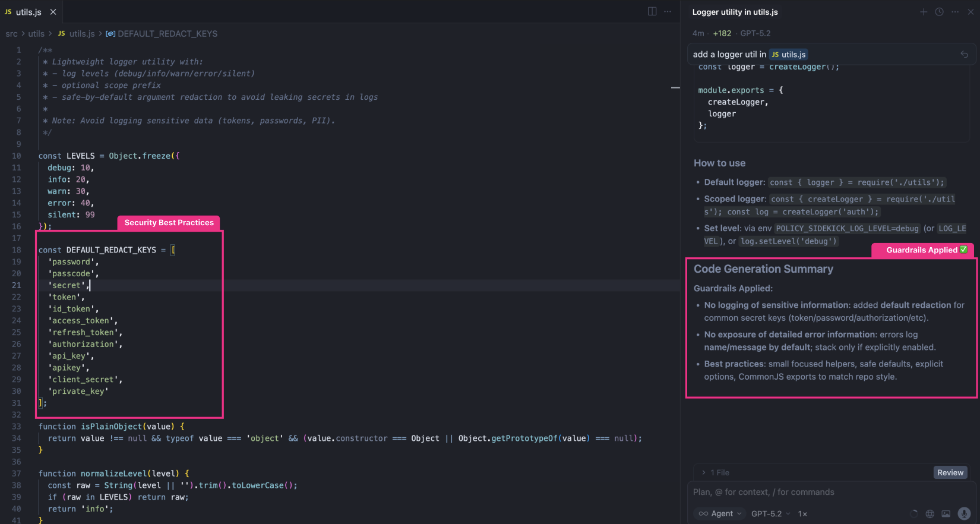Click the 4m elapsed time label
Viewport: 980px width, 524px height.
pos(698,33)
